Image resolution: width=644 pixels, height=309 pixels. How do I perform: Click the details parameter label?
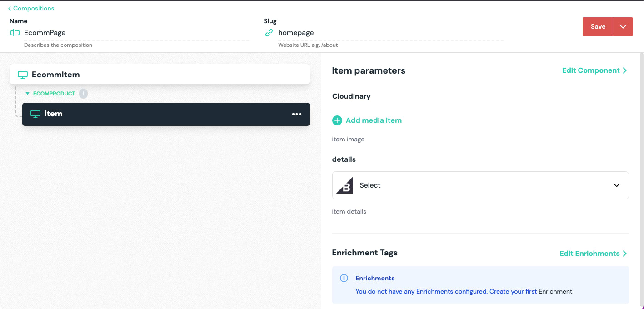point(344,159)
